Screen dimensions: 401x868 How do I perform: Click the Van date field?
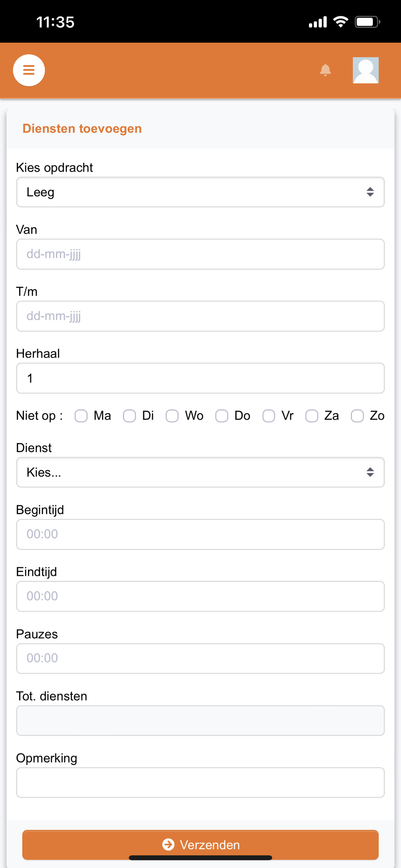coord(200,254)
